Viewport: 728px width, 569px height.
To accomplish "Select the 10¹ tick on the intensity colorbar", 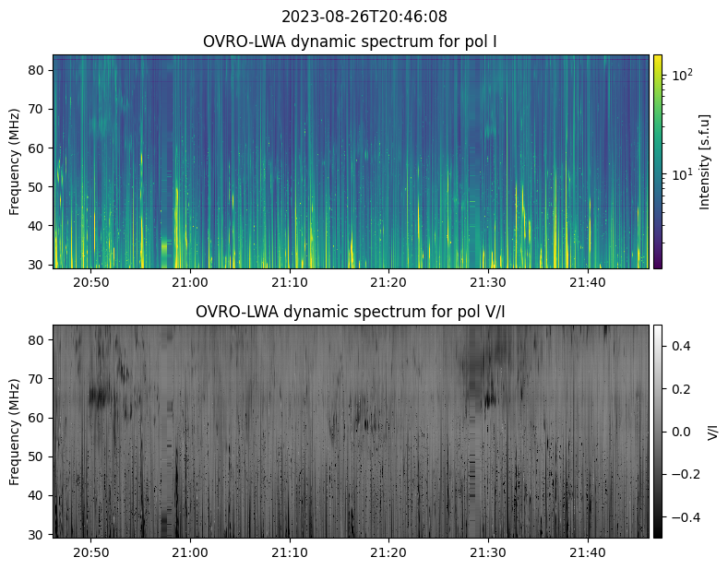I will [682, 174].
